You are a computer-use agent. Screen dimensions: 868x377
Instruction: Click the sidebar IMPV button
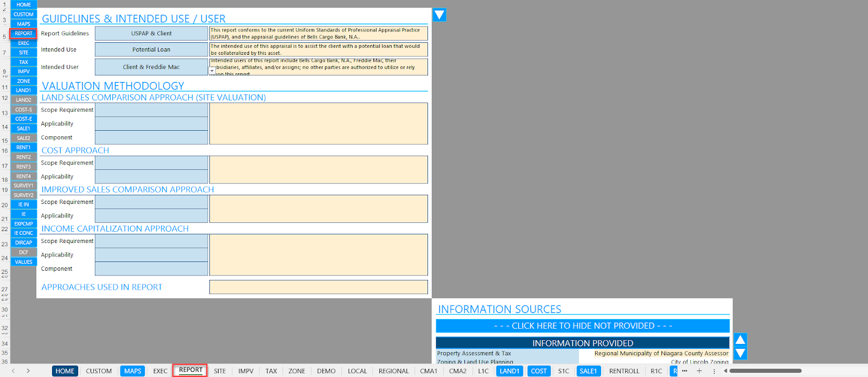coord(23,72)
